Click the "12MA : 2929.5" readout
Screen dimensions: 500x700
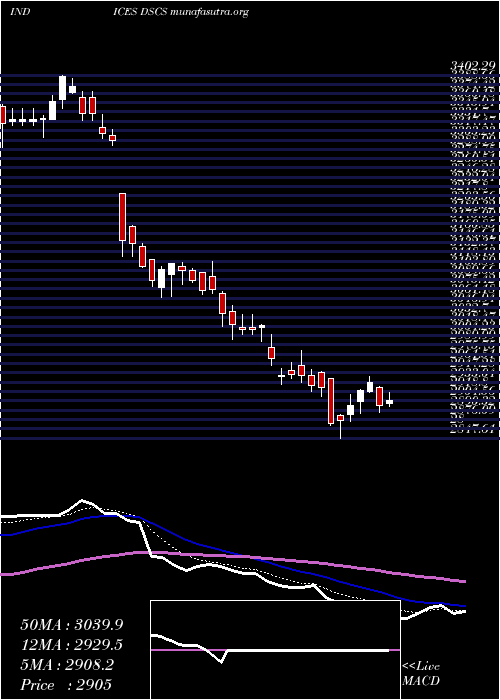click(71, 645)
